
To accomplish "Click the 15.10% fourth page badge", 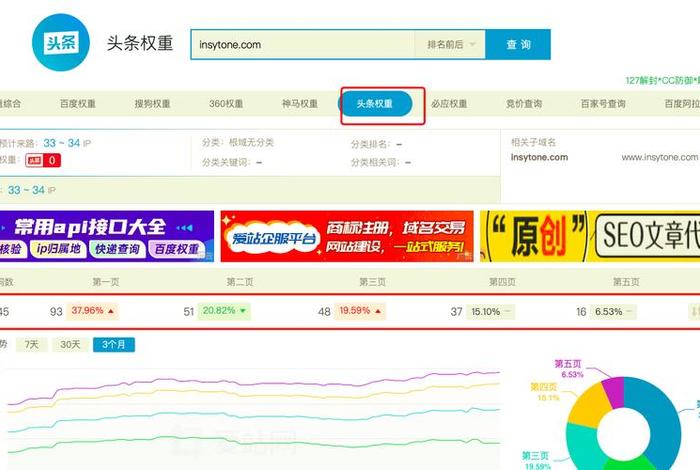I will coord(490,312).
